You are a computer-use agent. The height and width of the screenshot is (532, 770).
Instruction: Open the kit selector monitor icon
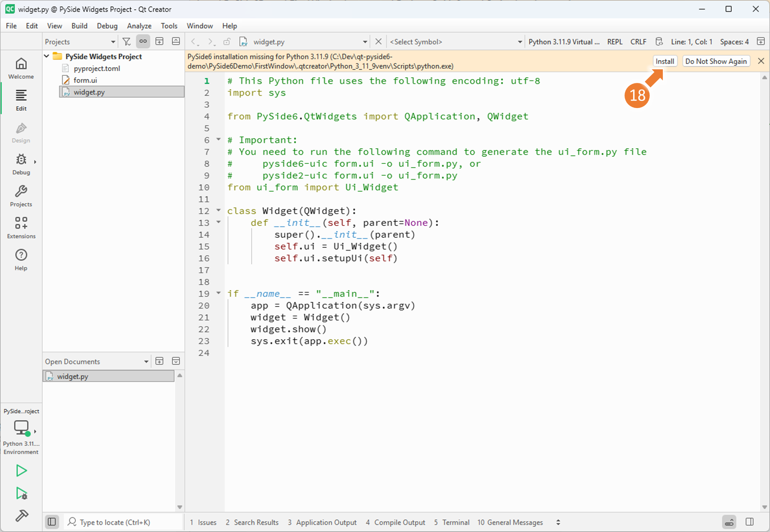click(x=21, y=428)
